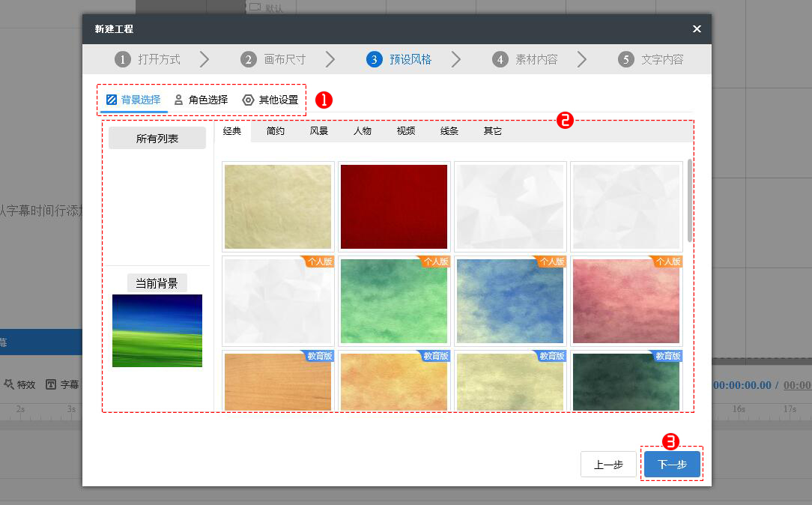Switch to the 风景 category tab
Image resolution: width=812 pixels, height=505 pixels.
(x=318, y=130)
